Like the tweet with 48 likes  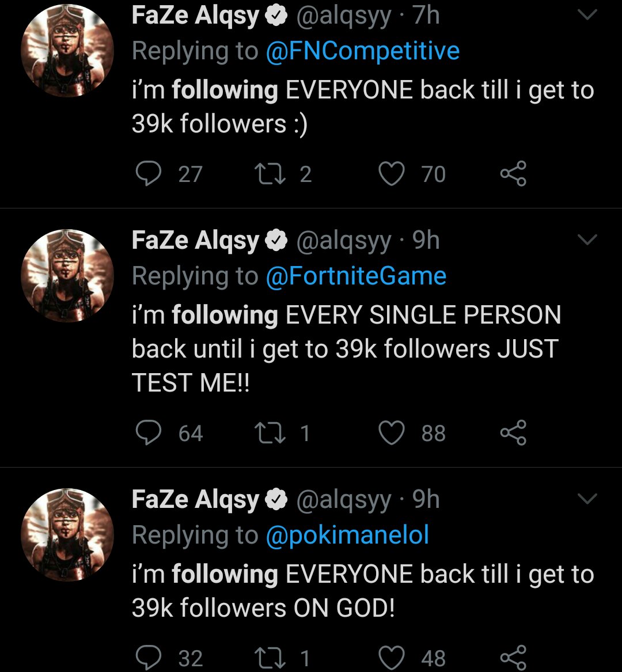(392, 658)
